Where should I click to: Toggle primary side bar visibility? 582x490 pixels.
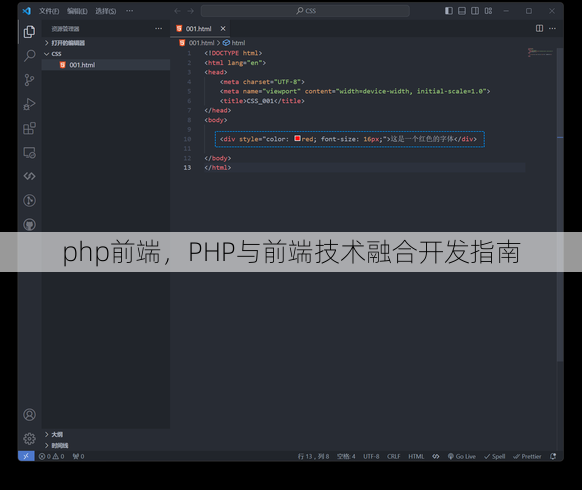(x=449, y=11)
